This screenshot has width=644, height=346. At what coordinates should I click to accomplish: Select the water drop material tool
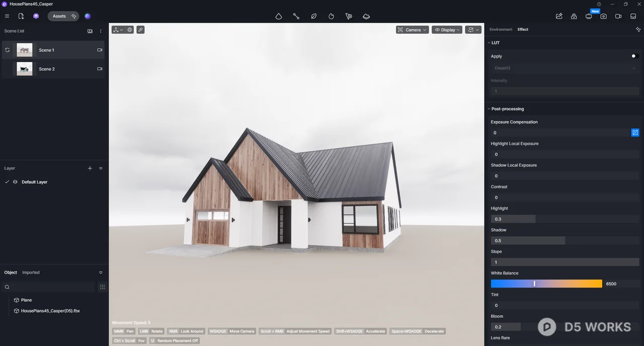(278, 16)
